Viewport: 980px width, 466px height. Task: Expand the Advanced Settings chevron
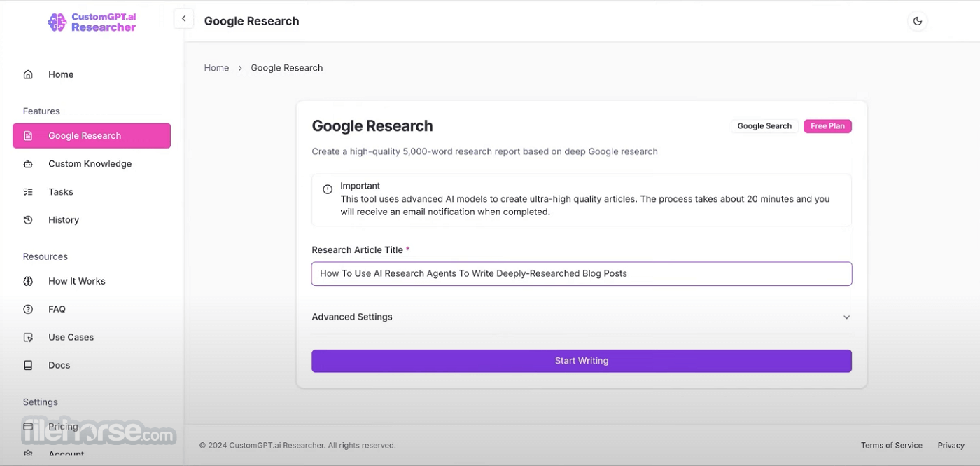pos(846,317)
